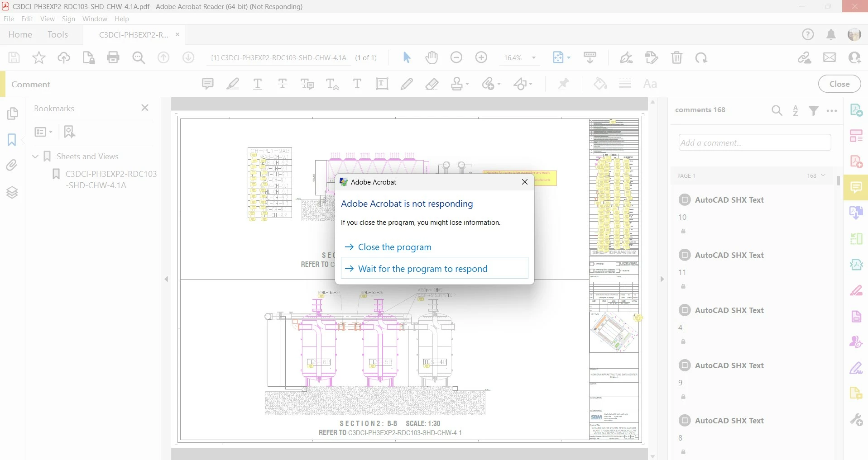Viewport: 868px width, 460px height.
Task: Open the drawing shapes tool dropdown
Action: click(x=531, y=84)
